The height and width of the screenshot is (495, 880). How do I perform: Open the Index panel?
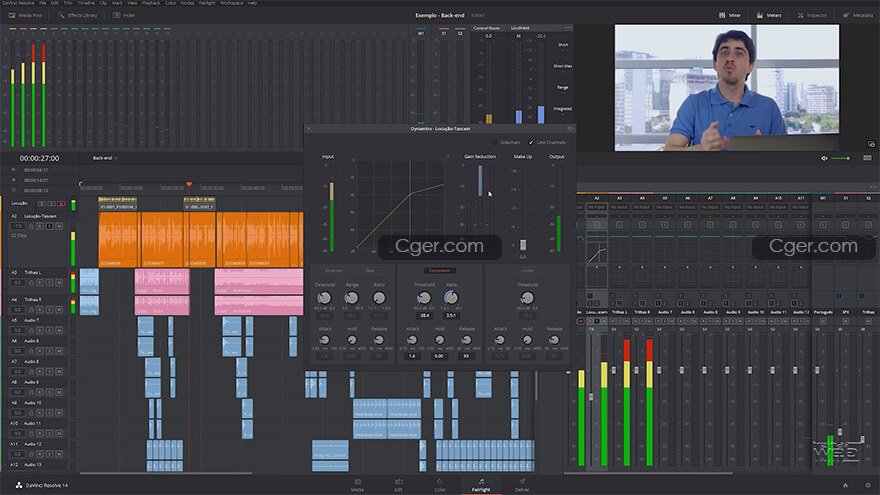tap(124, 15)
